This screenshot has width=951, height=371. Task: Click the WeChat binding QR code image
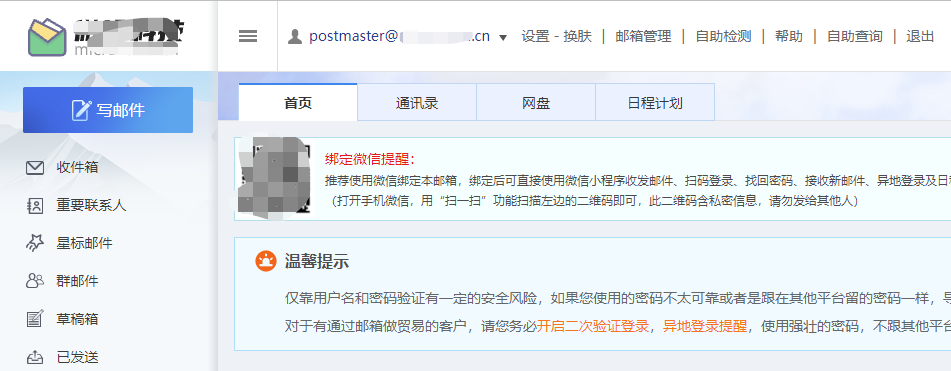275,178
